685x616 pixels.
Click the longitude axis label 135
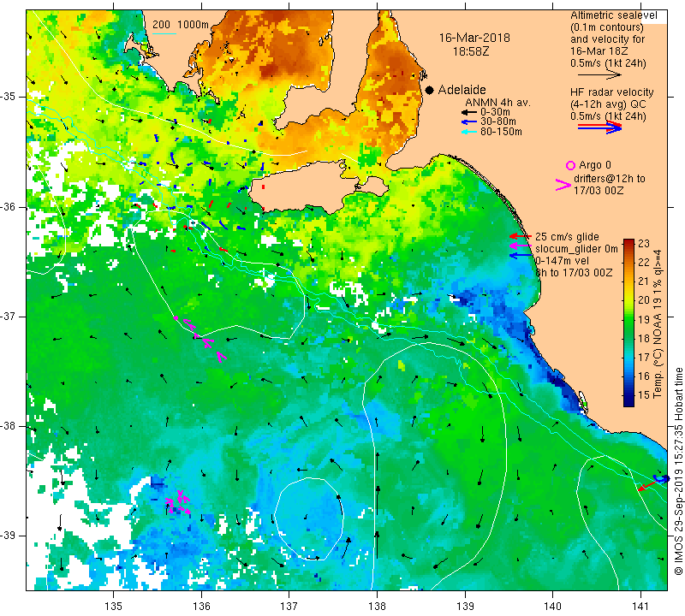coord(114,606)
